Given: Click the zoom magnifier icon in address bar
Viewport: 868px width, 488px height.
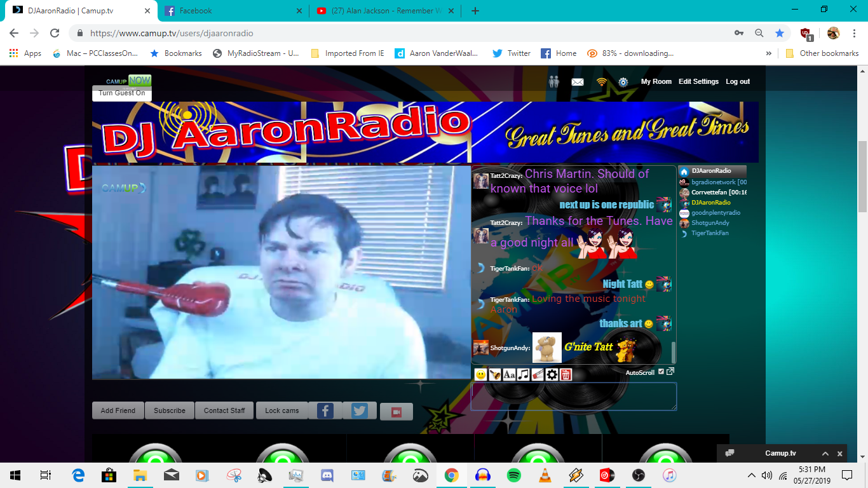Looking at the screenshot, I should (759, 33).
